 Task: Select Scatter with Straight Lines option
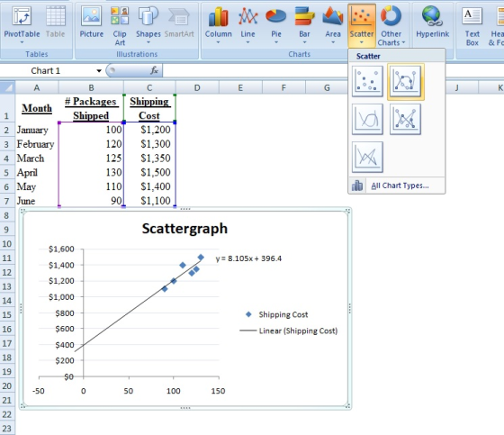(367, 157)
